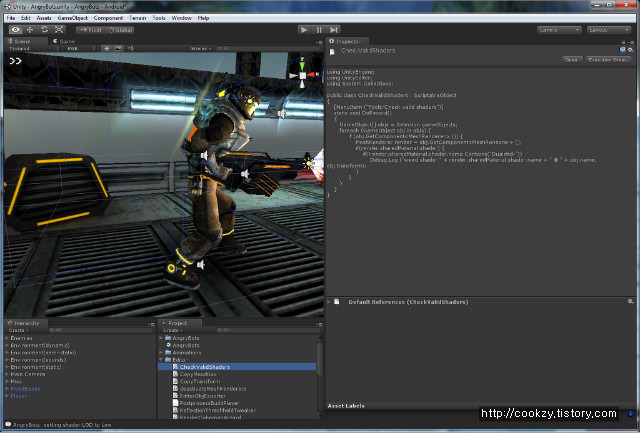640x433 pixels.
Task: Select MoodBoxes in Hierarchy
Action: tap(25, 389)
